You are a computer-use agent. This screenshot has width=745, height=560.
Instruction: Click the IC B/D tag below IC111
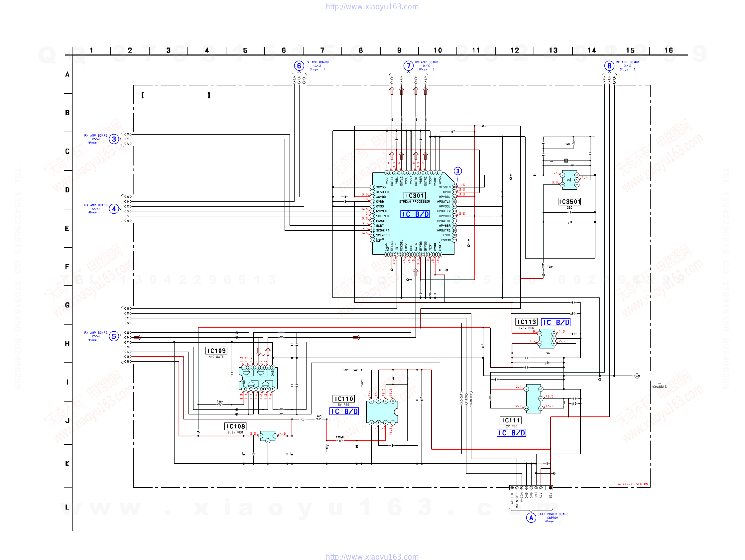511,433
